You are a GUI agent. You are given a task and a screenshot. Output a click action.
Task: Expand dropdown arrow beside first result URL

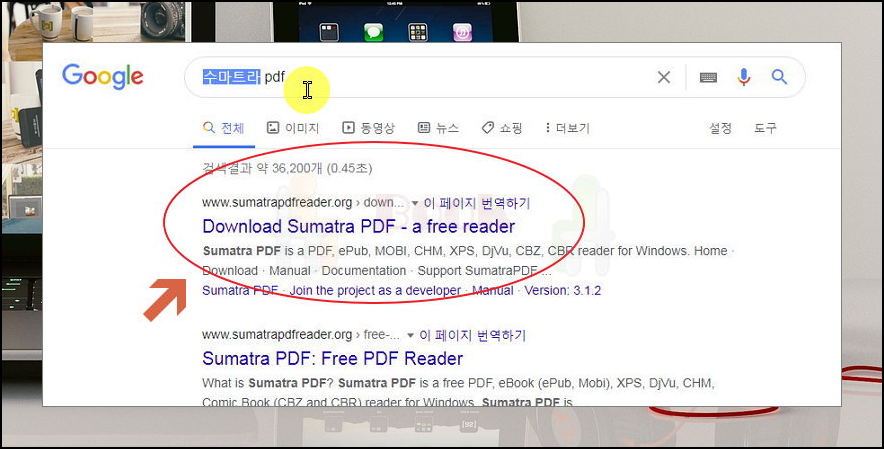point(415,203)
